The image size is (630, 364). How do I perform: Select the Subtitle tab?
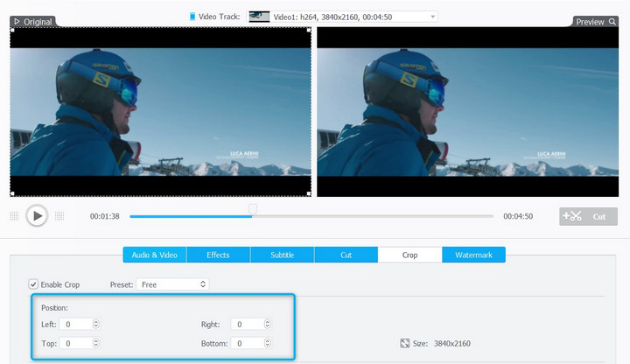(x=282, y=255)
